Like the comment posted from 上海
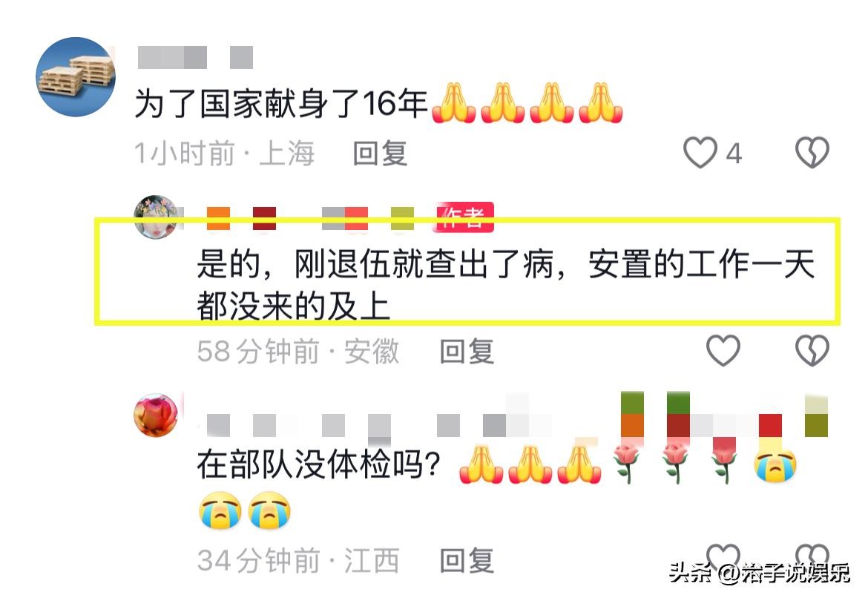The height and width of the screenshot is (601, 868). (x=700, y=152)
